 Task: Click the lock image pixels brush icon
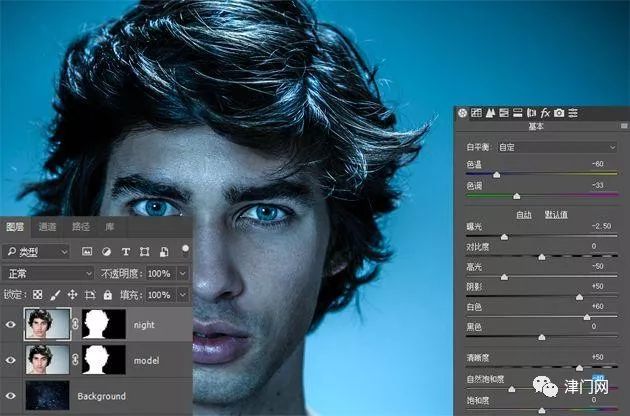point(54,295)
